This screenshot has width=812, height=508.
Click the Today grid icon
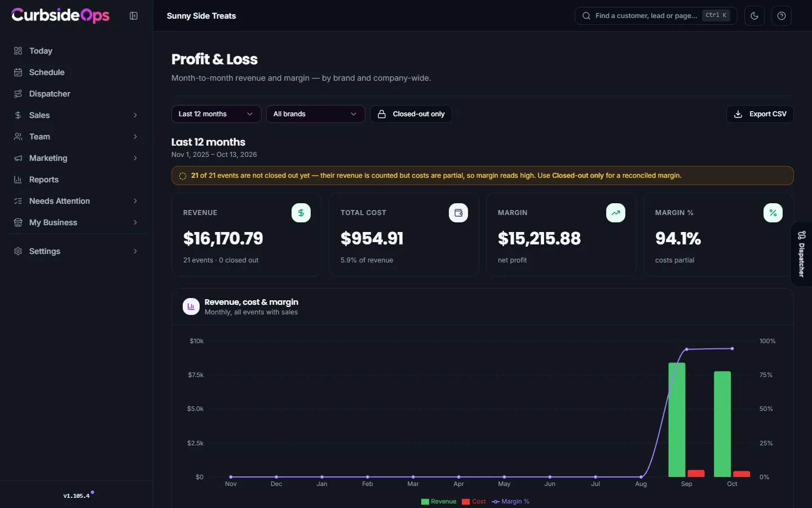[x=18, y=51]
